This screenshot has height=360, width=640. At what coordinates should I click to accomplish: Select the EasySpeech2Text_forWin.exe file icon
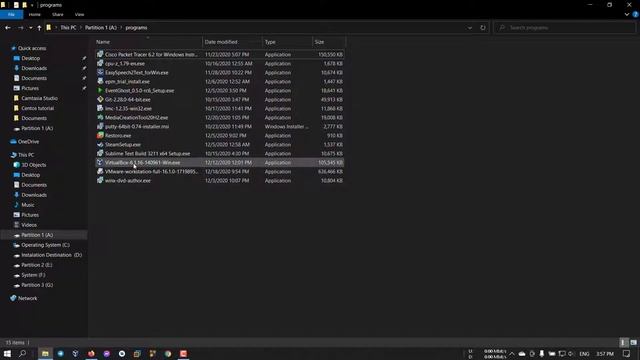tap(100, 72)
